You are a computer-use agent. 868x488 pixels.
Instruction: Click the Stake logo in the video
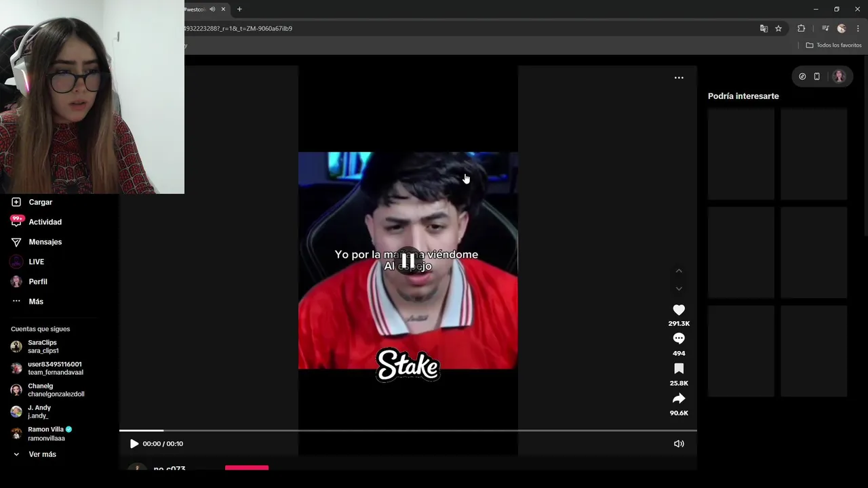click(x=408, y=365)
